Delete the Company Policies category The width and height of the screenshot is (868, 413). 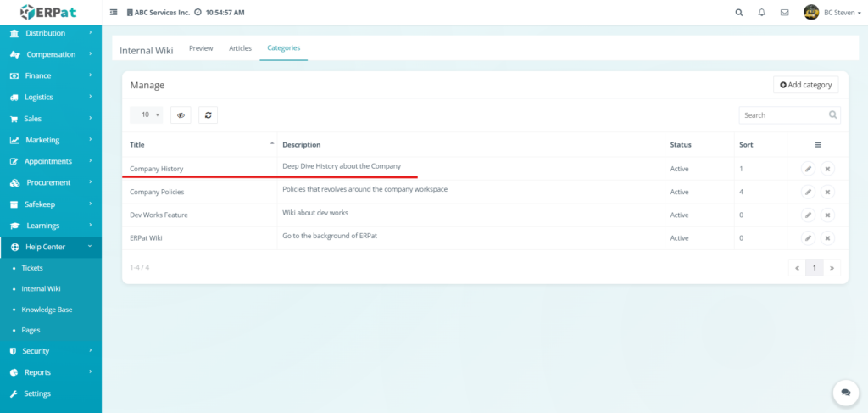tap(828, 192)
